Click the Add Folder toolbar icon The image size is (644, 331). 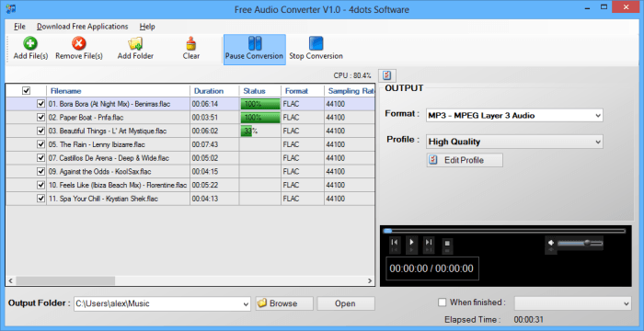coord(135,43)
